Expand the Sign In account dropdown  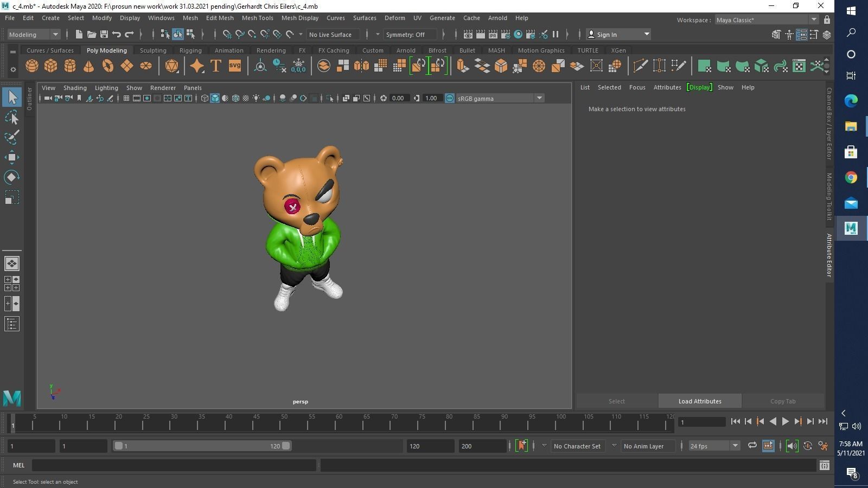618,34
